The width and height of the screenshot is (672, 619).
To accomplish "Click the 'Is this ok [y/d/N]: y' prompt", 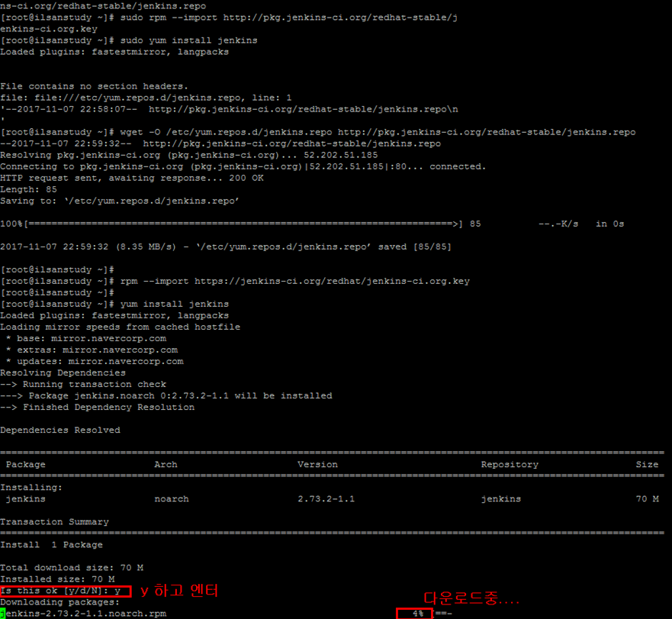I will [x=60, y=591].
